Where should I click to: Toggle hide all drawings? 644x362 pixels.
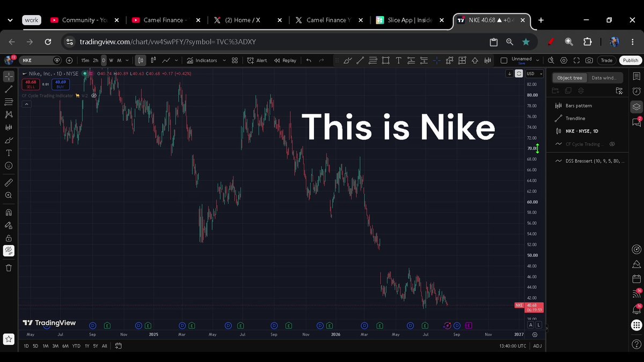click(x=9, y=250)
